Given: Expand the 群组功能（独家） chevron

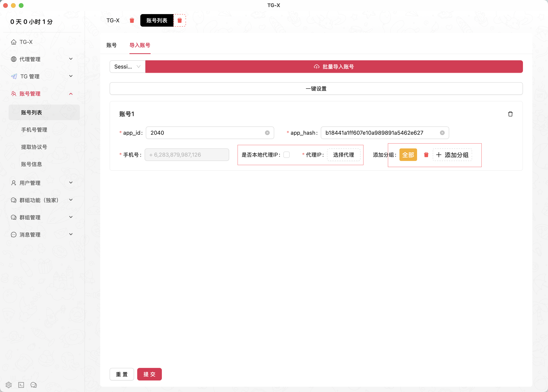Looking at the screenshot, I should coord(71,200).
